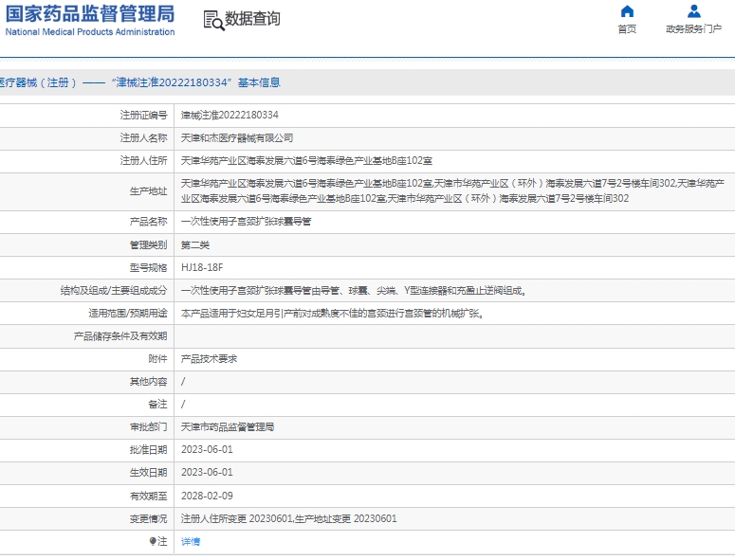
Task: Click the info icon beside 注
Action: pos(153,542)
